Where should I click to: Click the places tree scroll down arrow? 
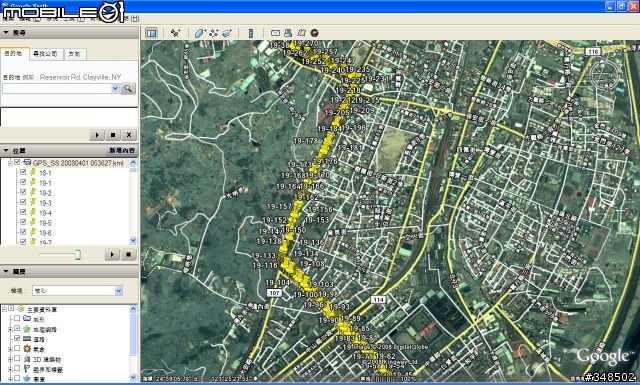click(133, 240)
